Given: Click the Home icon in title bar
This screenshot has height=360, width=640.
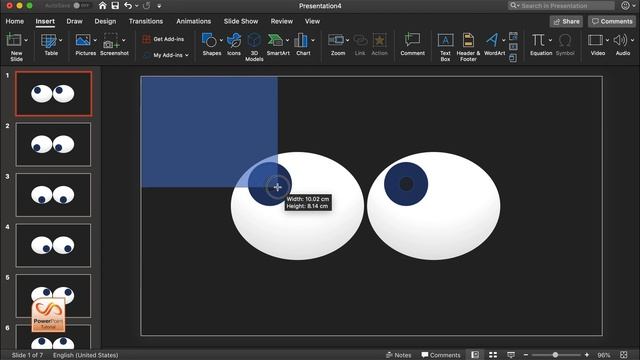Looking at the screenshot, I should coord(102,6).
